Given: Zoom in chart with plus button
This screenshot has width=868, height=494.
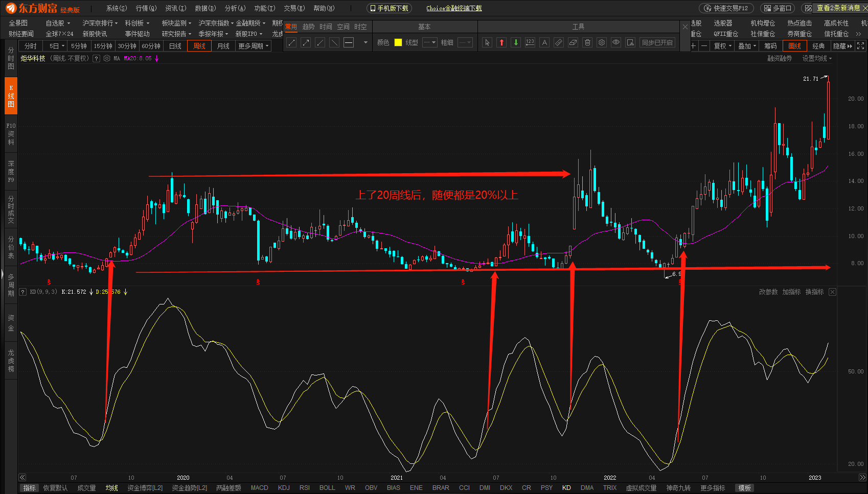Looking at the screenshot, I should tap(693, 46).
